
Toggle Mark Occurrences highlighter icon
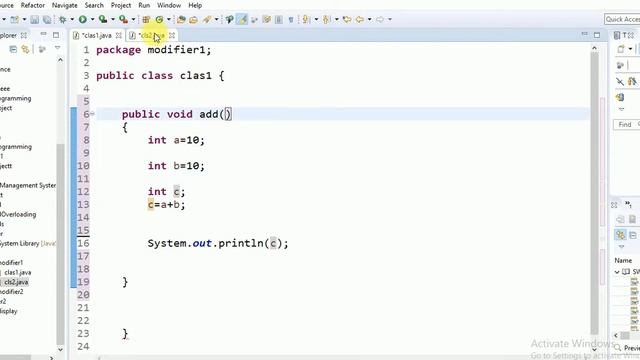242,19
